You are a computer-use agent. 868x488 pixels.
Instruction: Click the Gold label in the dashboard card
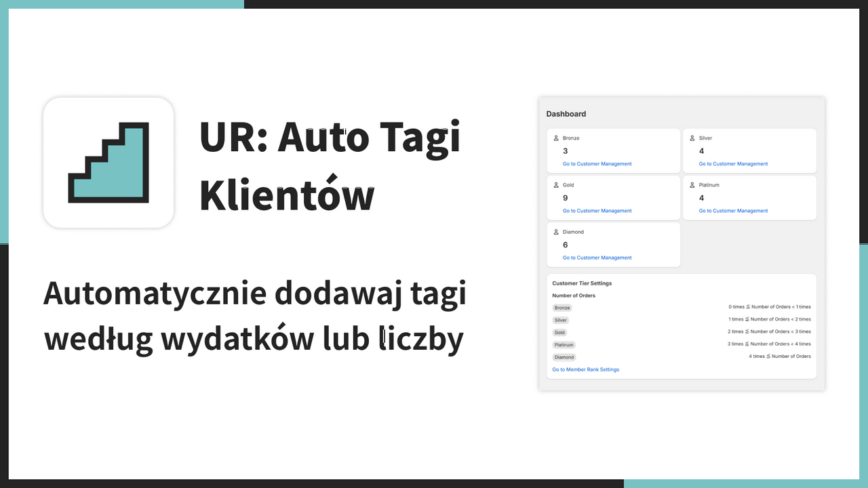(x=568, y=185)
